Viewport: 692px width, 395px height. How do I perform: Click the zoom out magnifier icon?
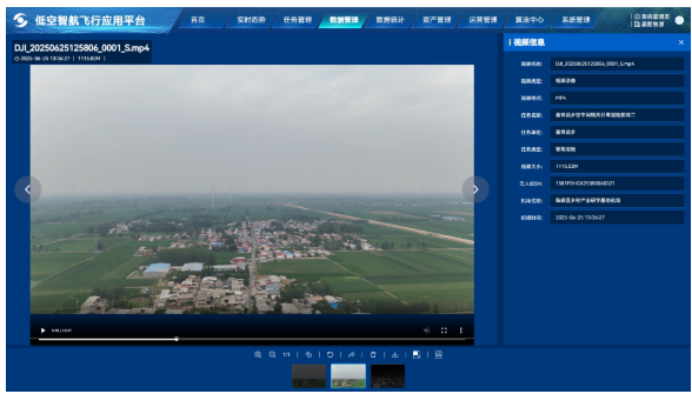click(x=272, y=354)
